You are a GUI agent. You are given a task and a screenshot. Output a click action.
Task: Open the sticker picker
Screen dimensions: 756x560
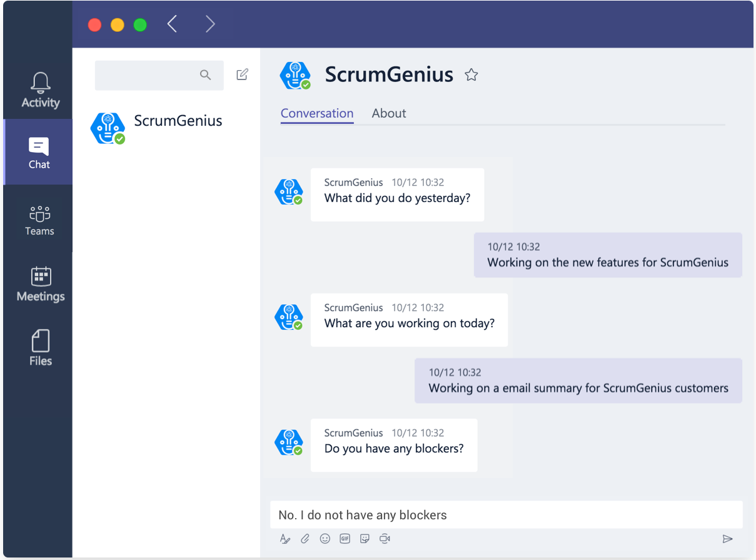(365, 539)
